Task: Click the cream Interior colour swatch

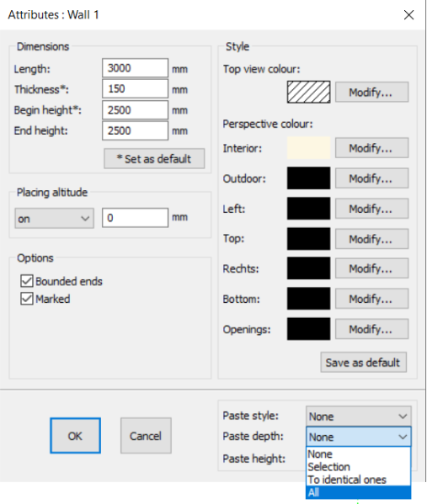Action: (308, 148)
